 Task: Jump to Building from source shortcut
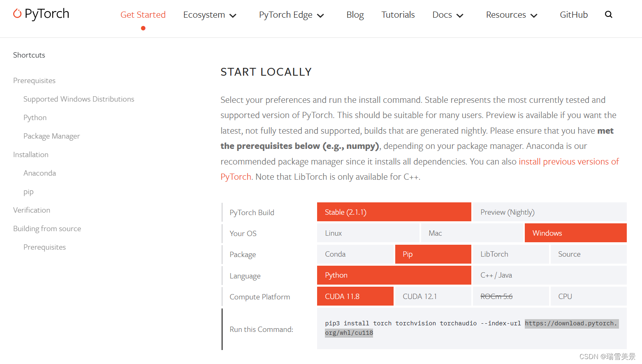(x=47, y=229)
